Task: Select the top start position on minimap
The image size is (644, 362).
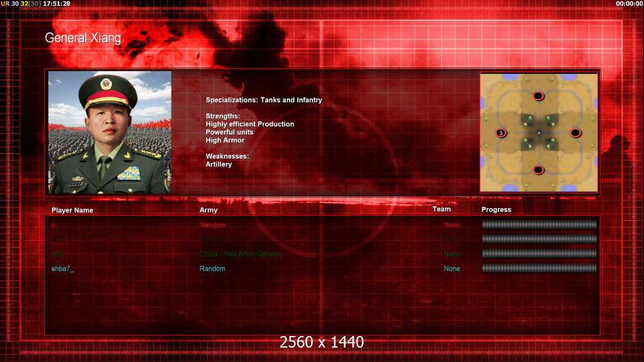Action: (538, 97)
